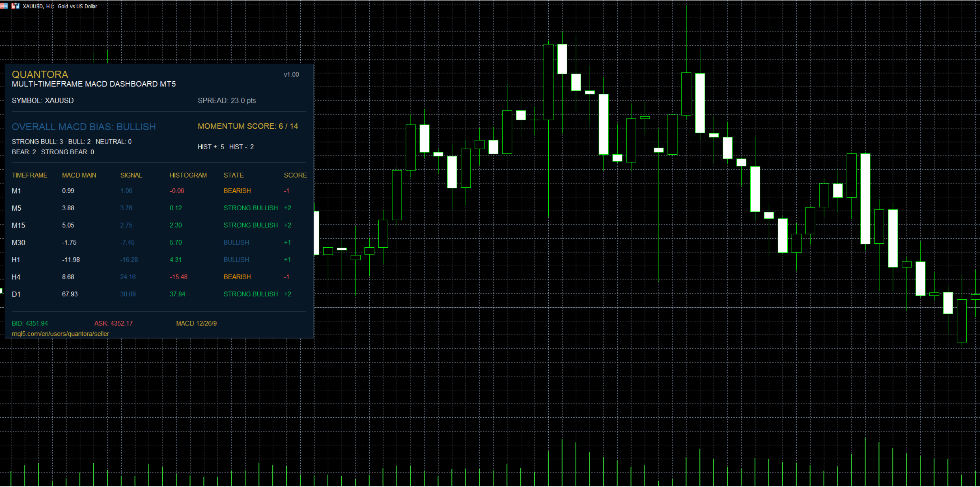Select the M1 timeframe row
This screenshot has width=980, height=487.
pos(159,191)
